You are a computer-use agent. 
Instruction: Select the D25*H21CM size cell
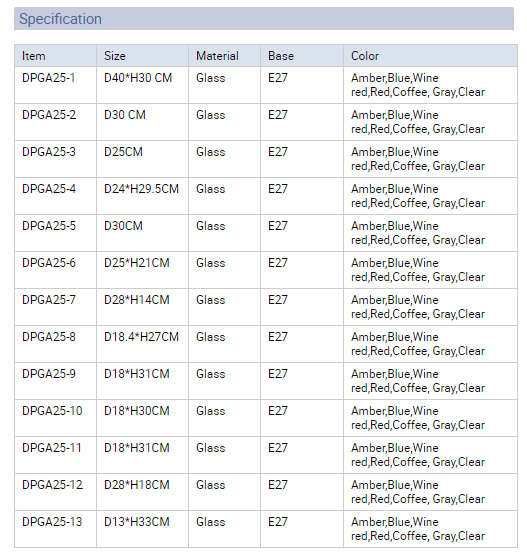click(142, 270)
